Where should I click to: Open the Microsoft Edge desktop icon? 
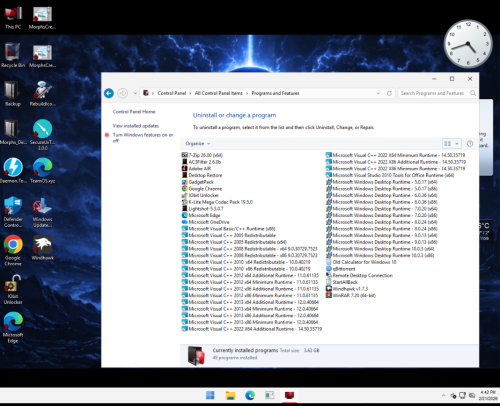(13, 328)
